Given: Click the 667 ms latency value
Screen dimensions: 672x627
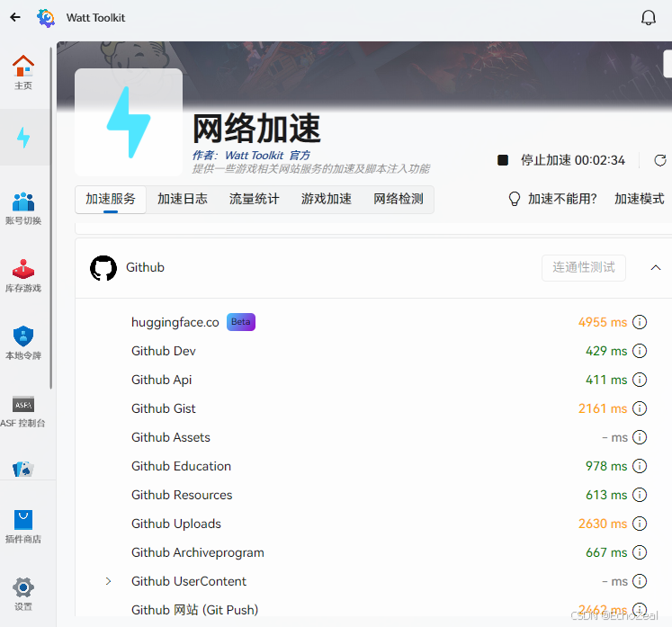Looking at the screenshot, I should coord(606,552).
